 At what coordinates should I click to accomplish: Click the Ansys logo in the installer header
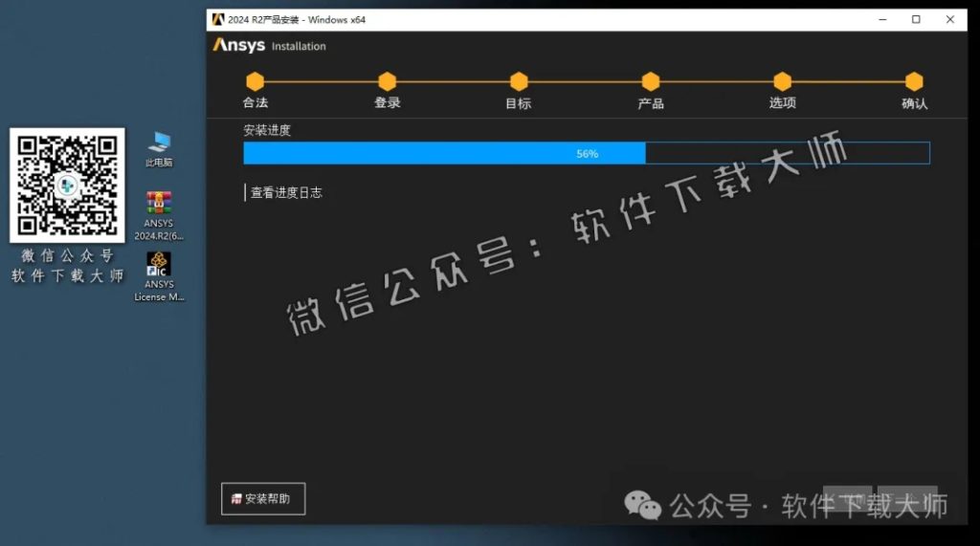(x=238, y=45)
